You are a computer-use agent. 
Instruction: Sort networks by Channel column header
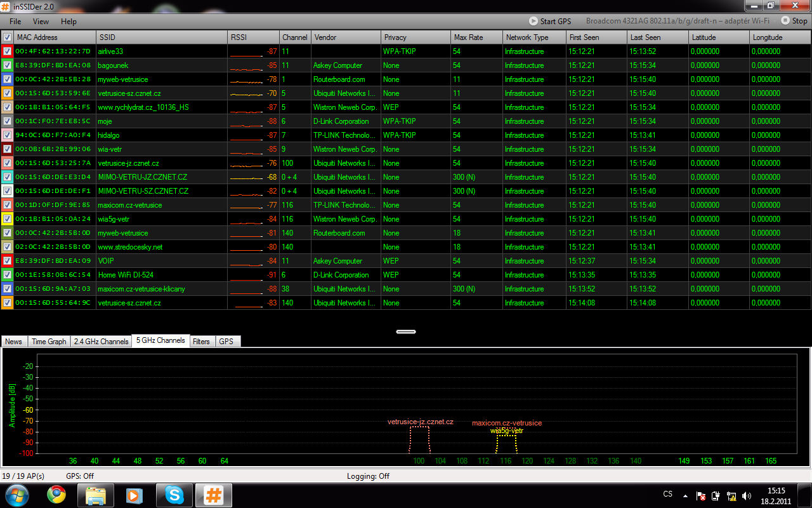295,37
